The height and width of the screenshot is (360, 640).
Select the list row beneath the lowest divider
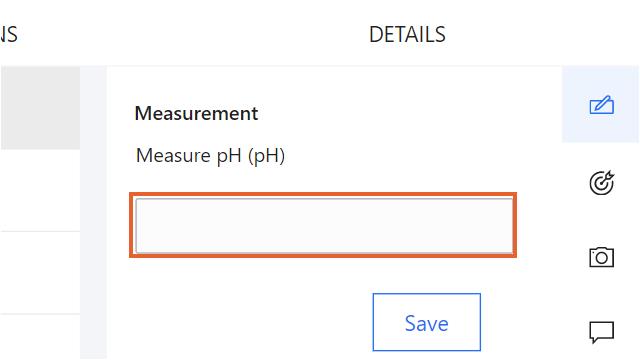coord(40,337)
